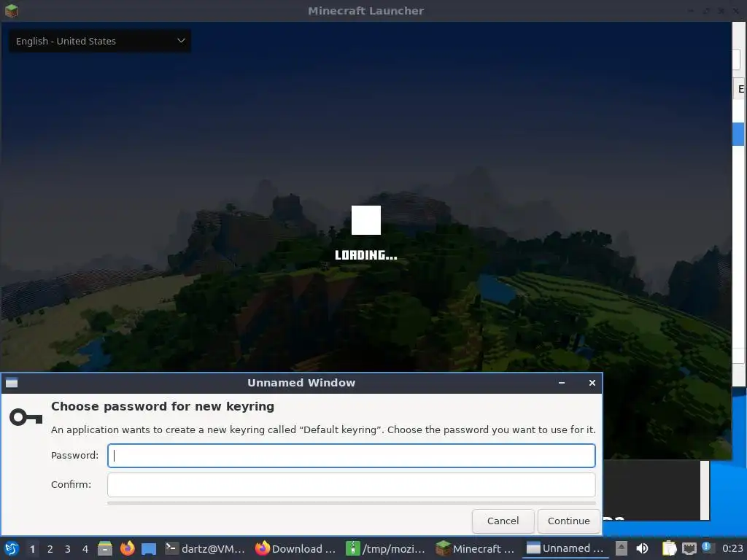747x560 pixels.
Task: Click the 0:23 clock in the panel
Action: 732,548
